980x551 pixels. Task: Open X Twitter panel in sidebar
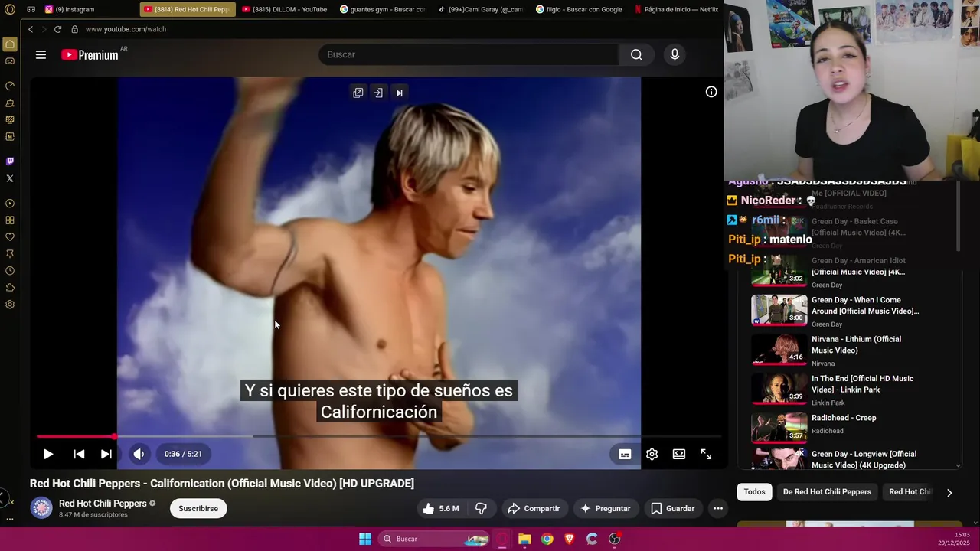(x=10, y=178)
